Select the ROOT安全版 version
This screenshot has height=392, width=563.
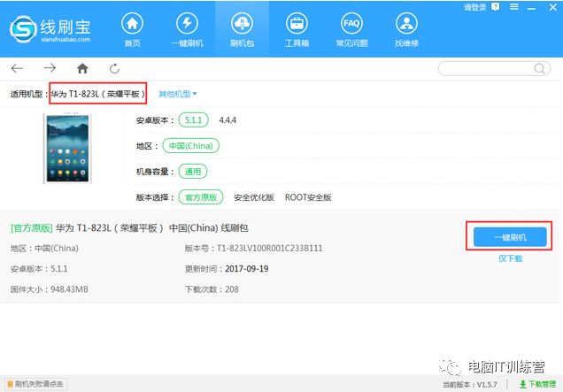[308, 197]
